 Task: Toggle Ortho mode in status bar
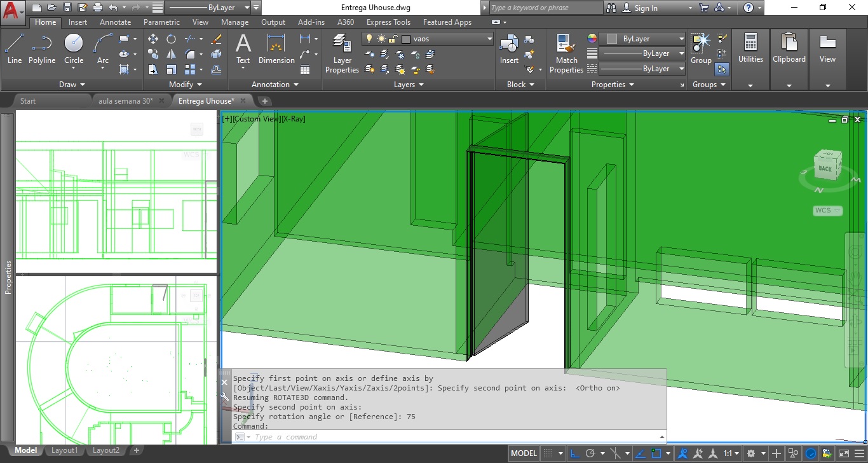575,453
